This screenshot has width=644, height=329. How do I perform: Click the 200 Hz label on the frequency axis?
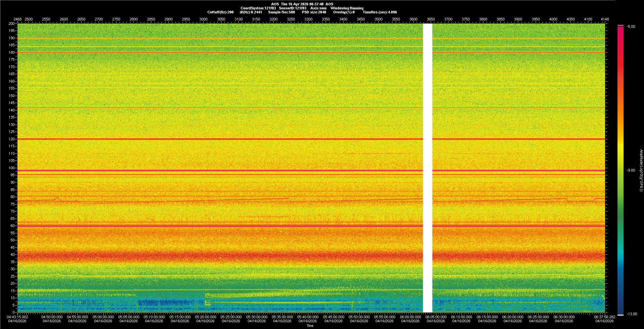(12, 24)
